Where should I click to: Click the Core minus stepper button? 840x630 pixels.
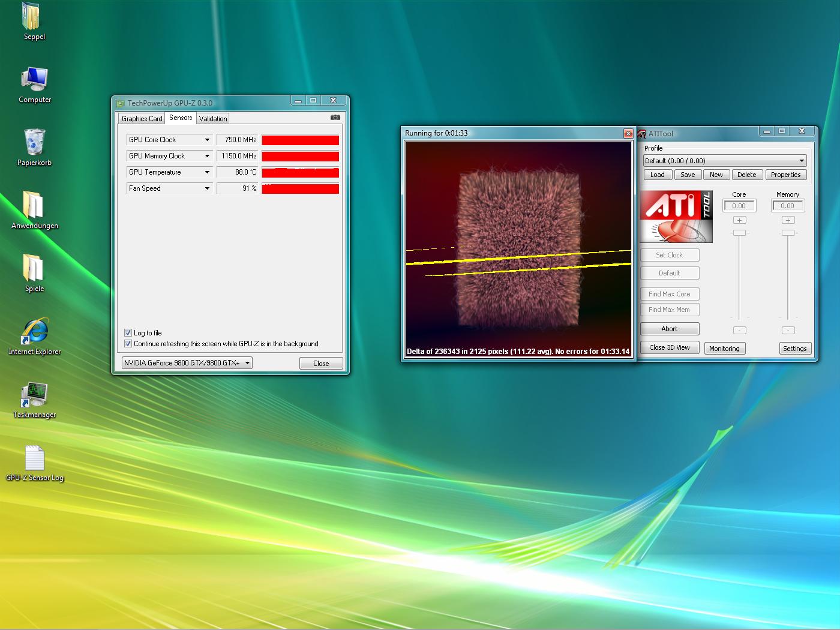pos(740,331)
